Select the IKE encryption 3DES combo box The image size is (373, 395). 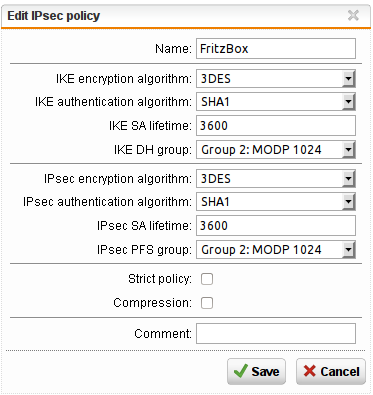[x=276, y=79]
